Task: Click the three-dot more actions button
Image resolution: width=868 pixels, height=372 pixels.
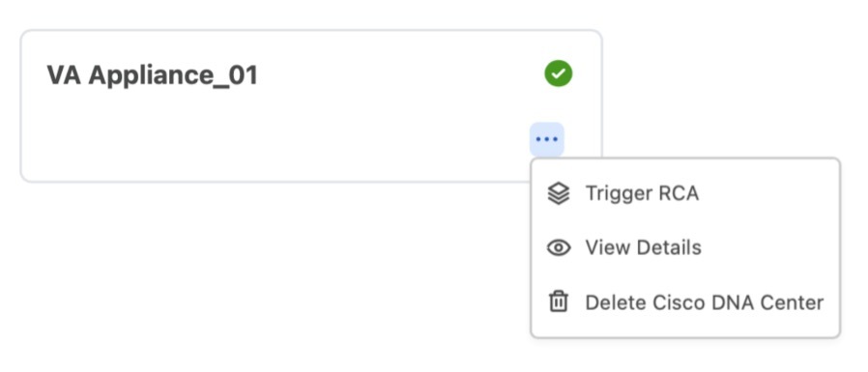Action: 547,139
